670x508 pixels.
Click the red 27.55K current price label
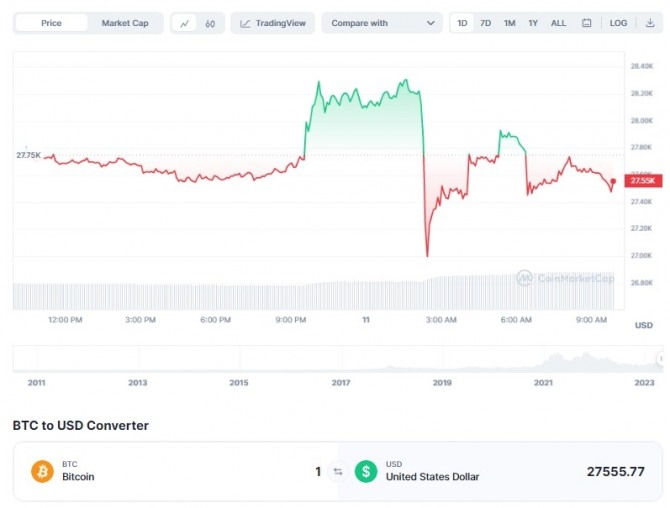[x=642, y=181]
